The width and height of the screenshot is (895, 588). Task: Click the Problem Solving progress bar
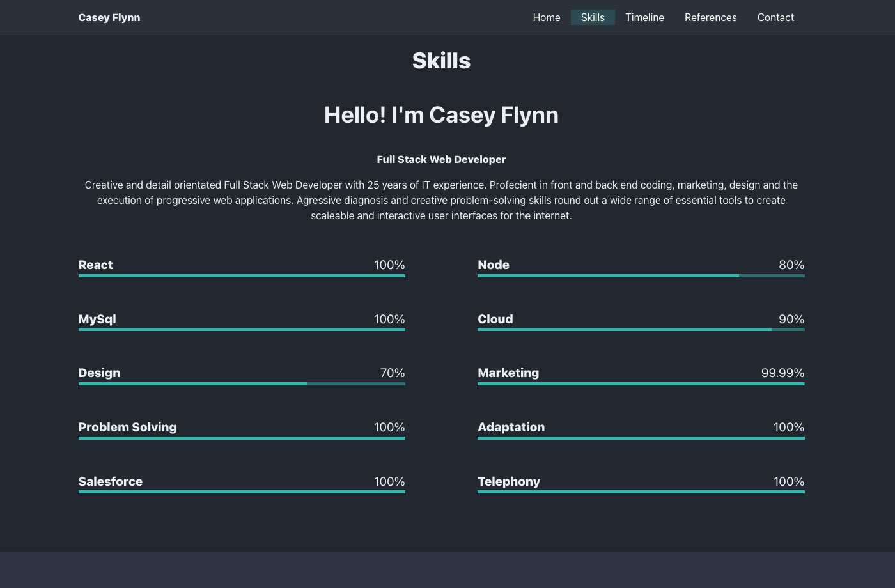pos(242,438)
